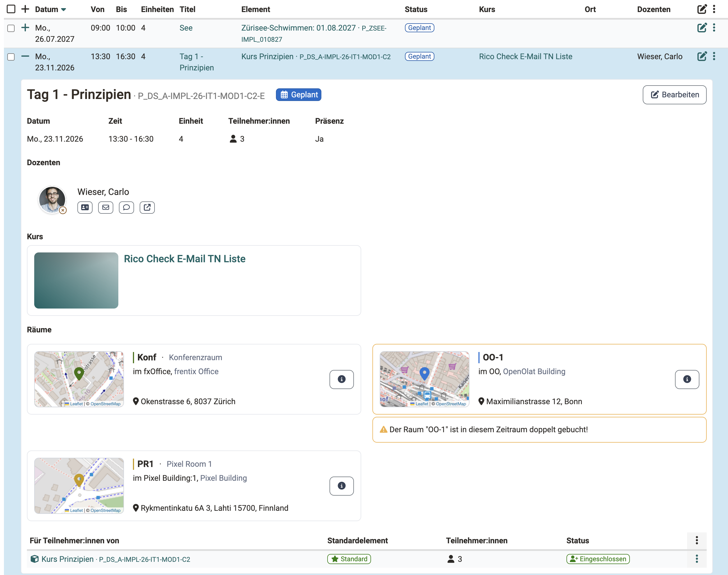Send email to Carlo Wieser
728x575 pixels.
pyautogui.click(x=106, y=207)
